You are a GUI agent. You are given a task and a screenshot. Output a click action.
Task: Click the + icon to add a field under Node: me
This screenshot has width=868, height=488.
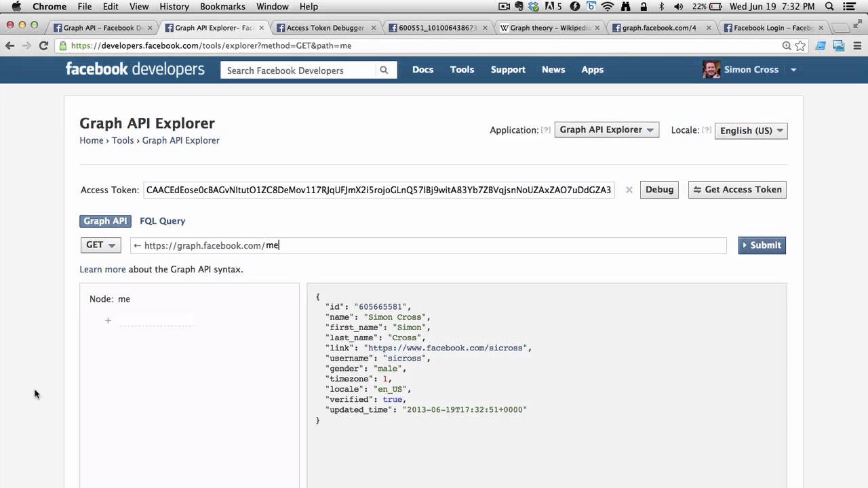pyautogui.click(x=108, y=320)
